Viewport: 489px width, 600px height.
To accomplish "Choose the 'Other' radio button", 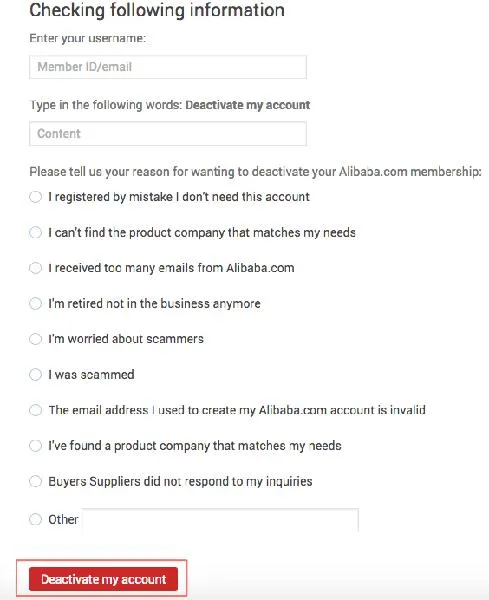I will [35, 519].
